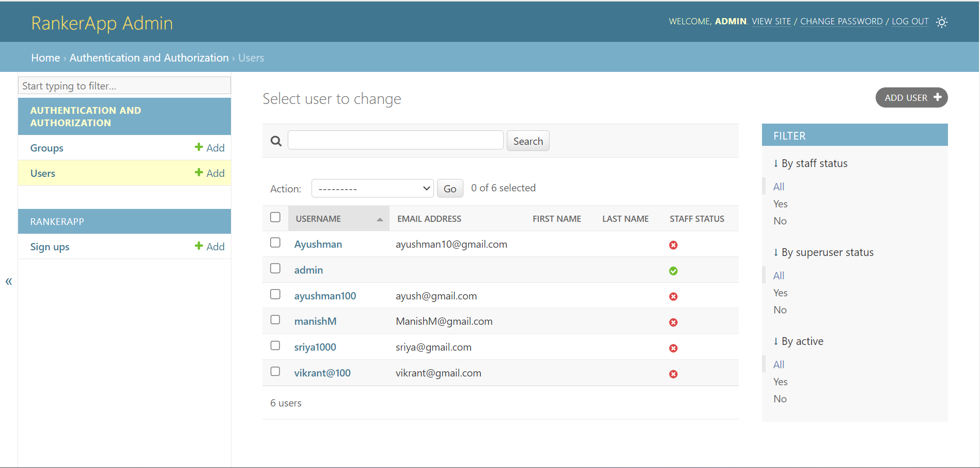The width and height of the screenshot is (980, 468).
Task: Click the search magnifier icon
Action: pyautogui.click(x=275, y=140)
